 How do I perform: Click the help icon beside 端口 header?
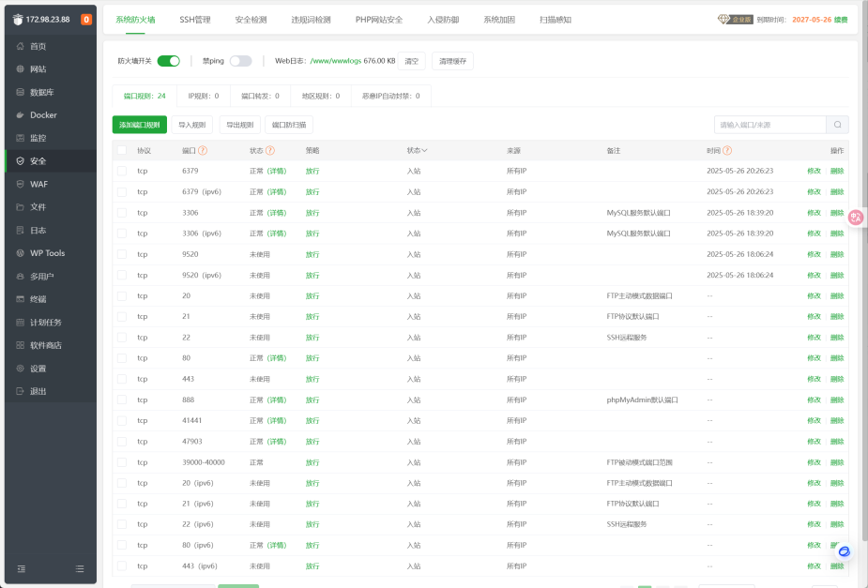[203, 150]
